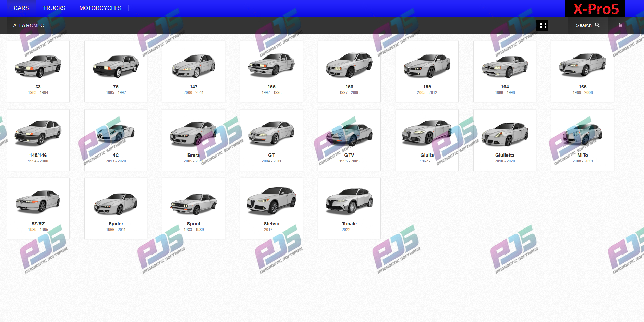The height and width of the screenshot is (322, 644).
Task: Click the '145/146' model label
Action: [38, 155]
